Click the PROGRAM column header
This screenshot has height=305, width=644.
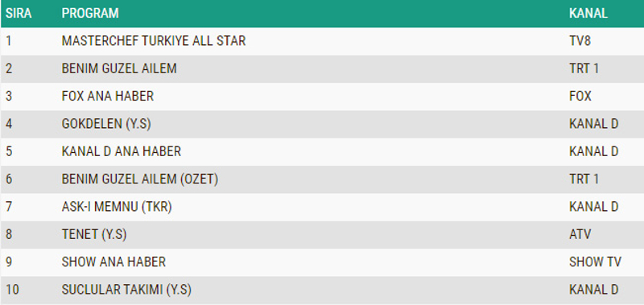(x=90, y=13)
